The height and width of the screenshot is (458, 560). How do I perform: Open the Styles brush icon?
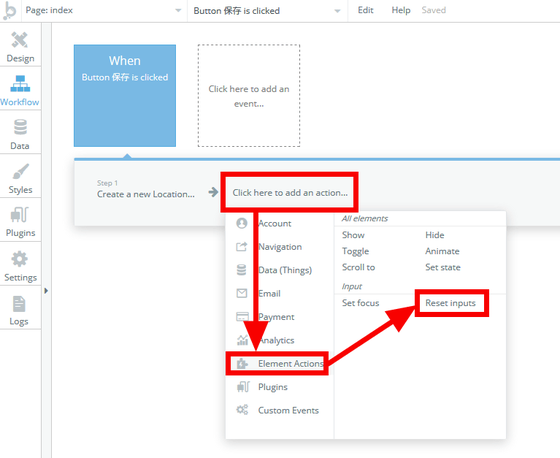click(x=20, y=171)
